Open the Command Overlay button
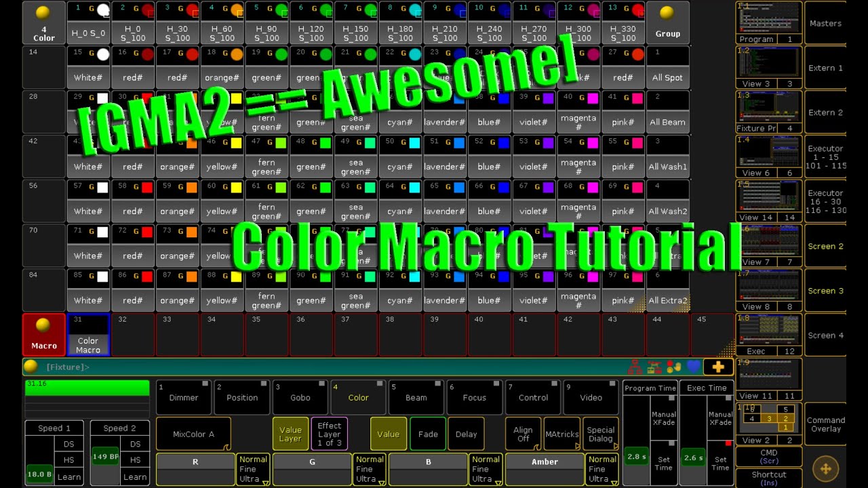This screenshot has width=868, height=488. pos(825,424)
